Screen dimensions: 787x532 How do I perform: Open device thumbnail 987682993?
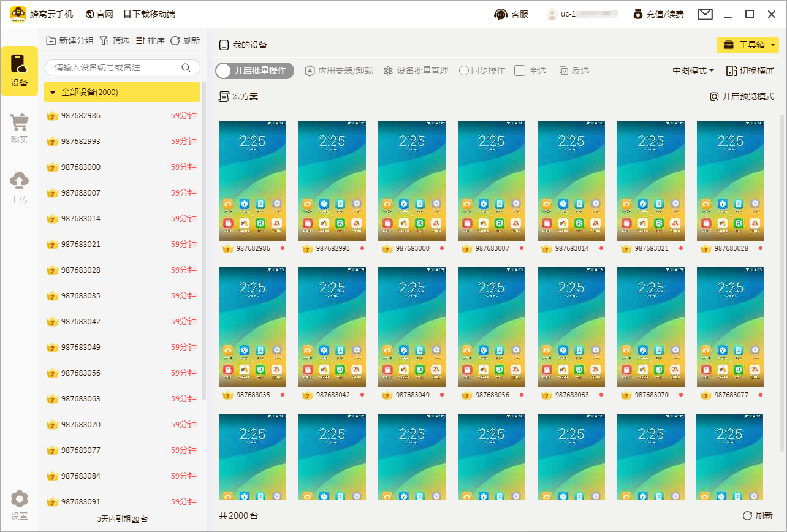332,180
